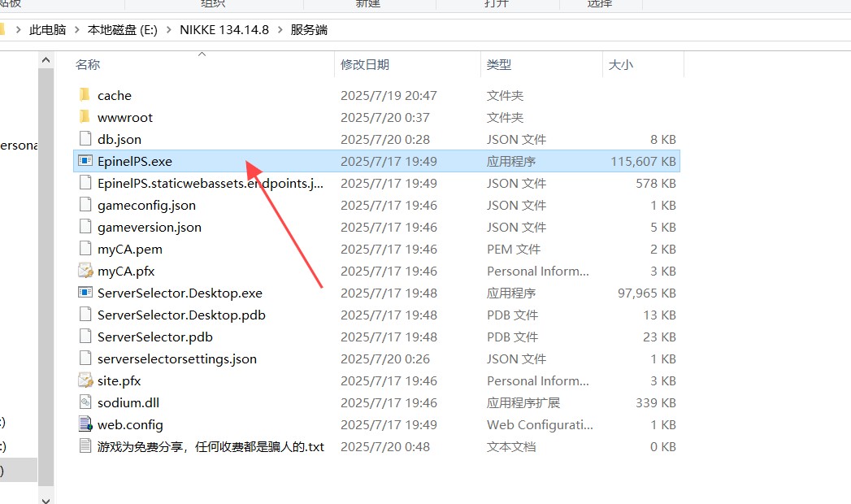
Task: Click the db.json document icon
Action: [85, 139]
